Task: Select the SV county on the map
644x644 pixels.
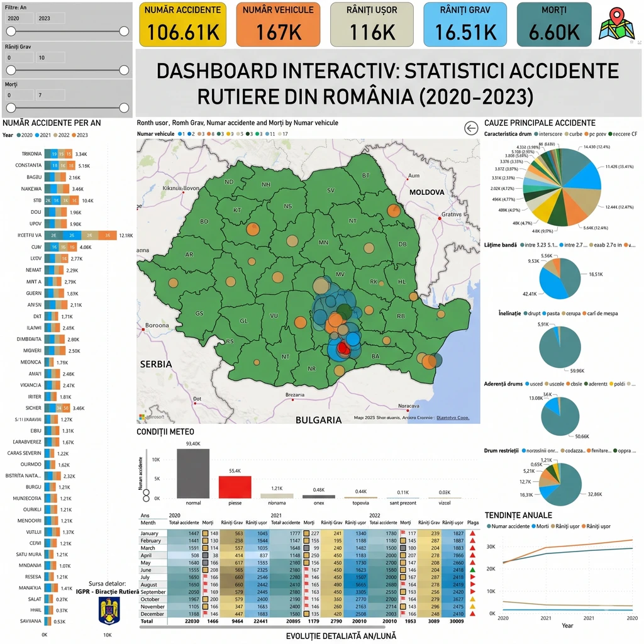Action: tap(331, 190)
